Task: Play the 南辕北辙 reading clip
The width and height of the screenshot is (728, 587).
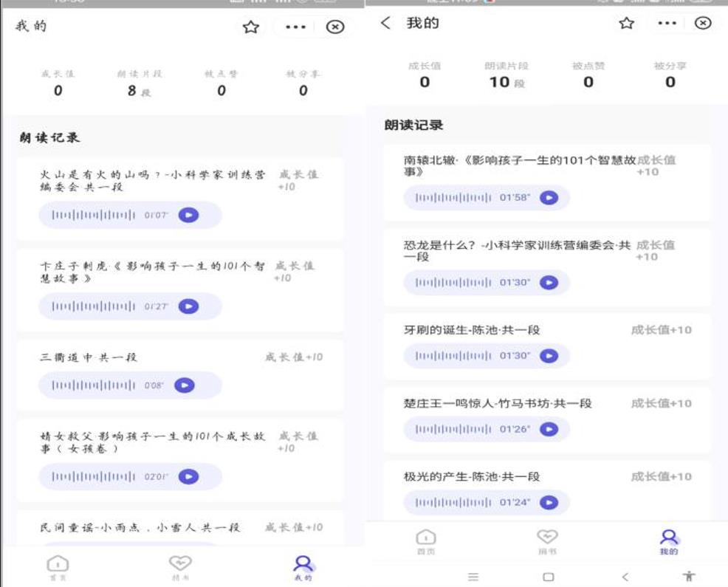Action: [549, 198]
